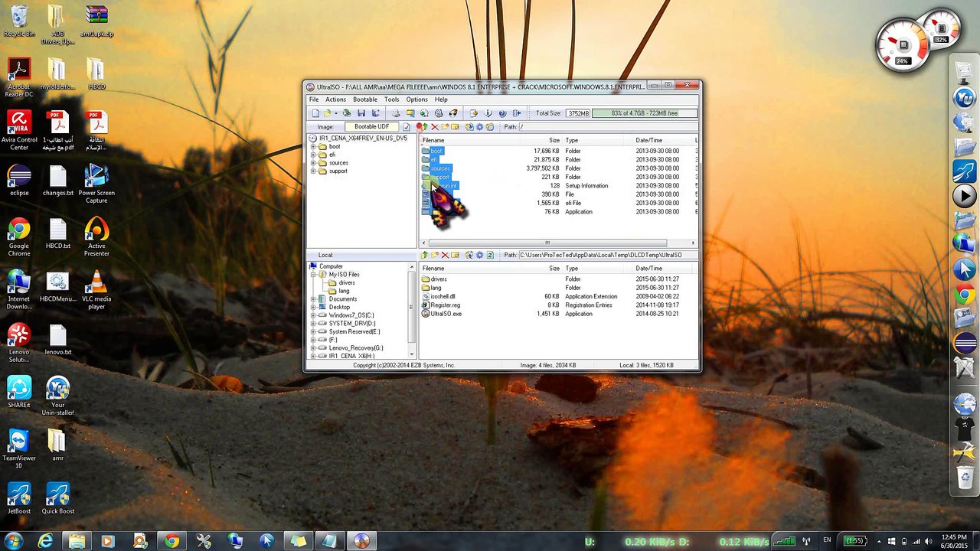This screenshot has width=980, height=551.
Task: Expand the Desktop node in Local tree
Action: 313,307
